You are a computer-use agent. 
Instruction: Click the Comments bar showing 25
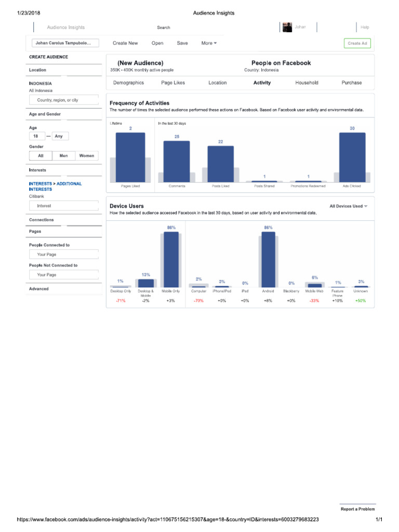click(x=177, y=162)
